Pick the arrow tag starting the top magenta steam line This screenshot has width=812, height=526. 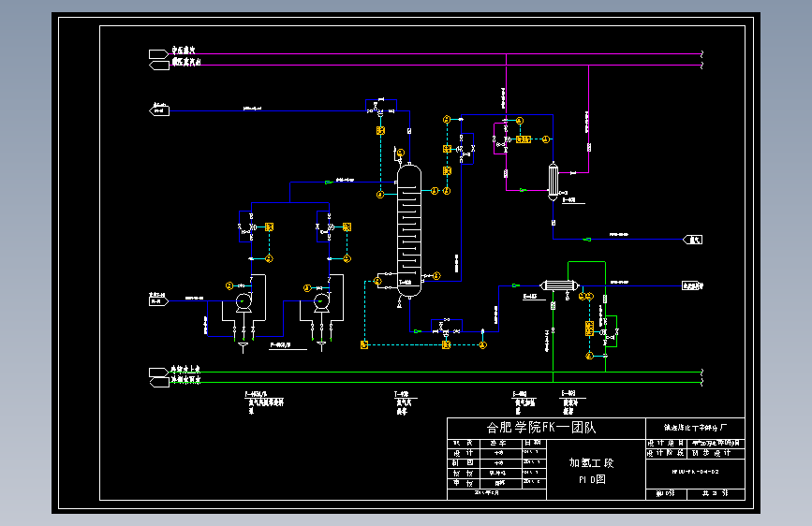pos(158,54)
